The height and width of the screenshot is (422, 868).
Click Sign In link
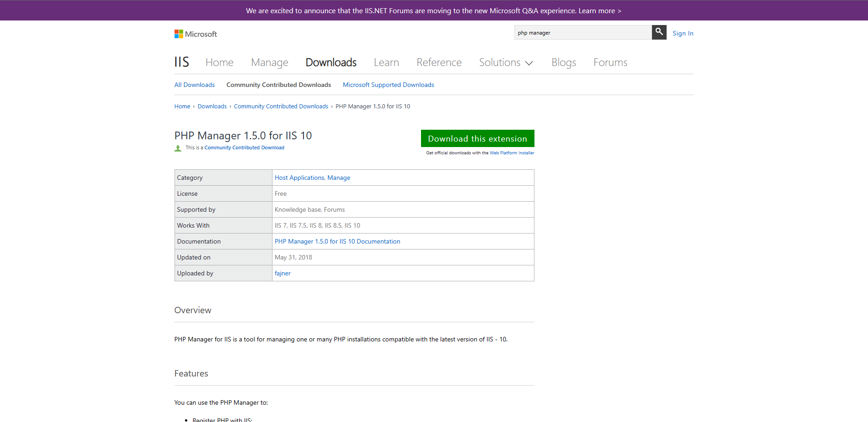click(x=683, y=33)
